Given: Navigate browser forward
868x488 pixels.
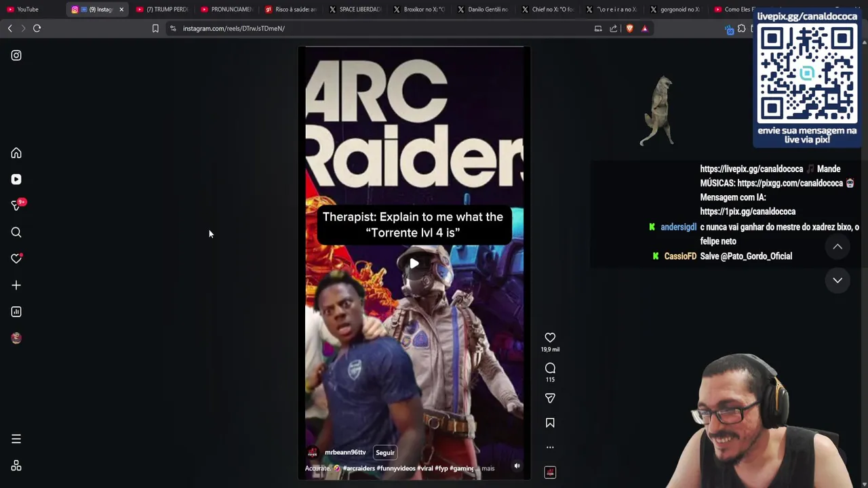Looking at the screenshot, I should 22,28.
